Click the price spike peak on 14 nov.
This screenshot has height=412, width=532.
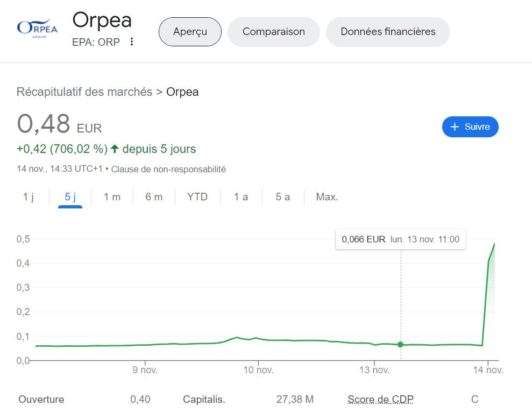[494, 244]
